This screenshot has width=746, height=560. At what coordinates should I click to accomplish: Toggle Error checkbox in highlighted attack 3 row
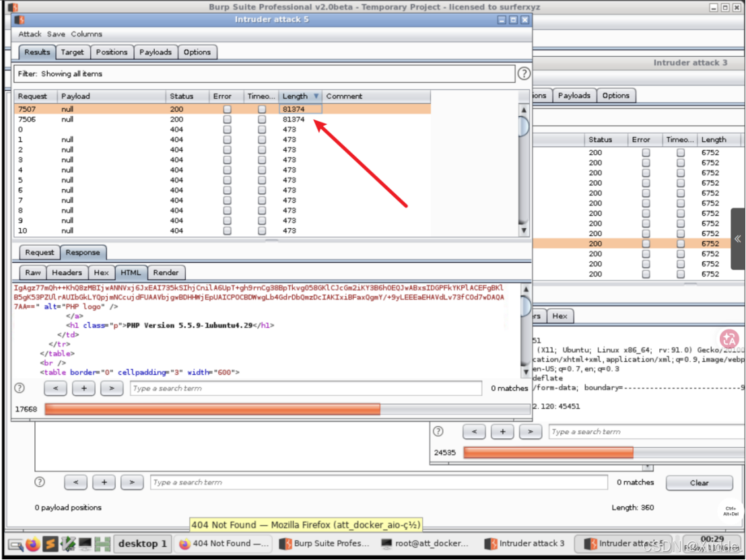[646, 244]
